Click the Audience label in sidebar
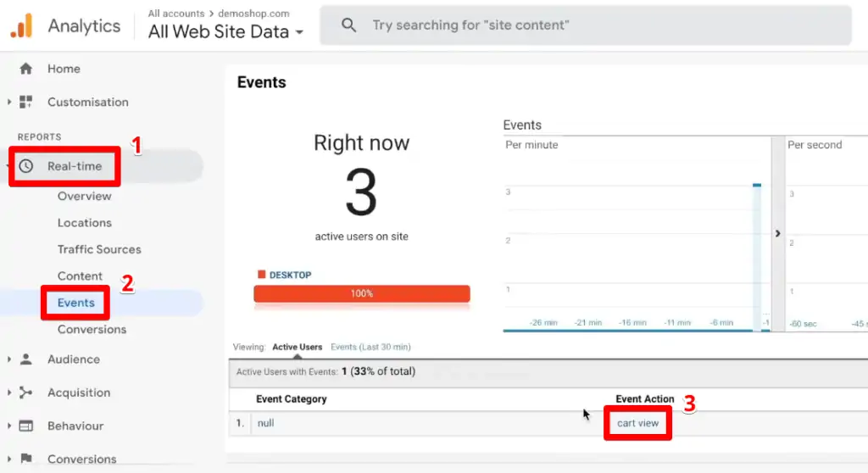The width and height of the screenshot is (868, 473). [x=74, y=359]
